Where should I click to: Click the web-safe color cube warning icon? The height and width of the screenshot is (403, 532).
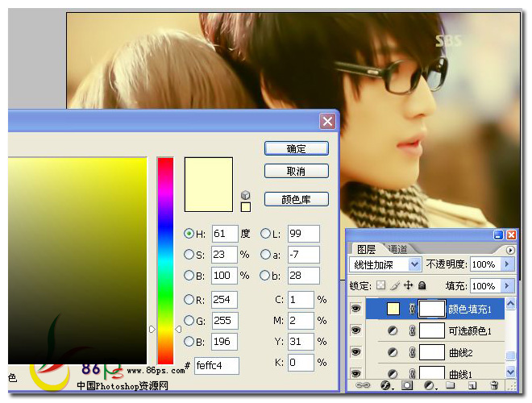tap(246, 195)
